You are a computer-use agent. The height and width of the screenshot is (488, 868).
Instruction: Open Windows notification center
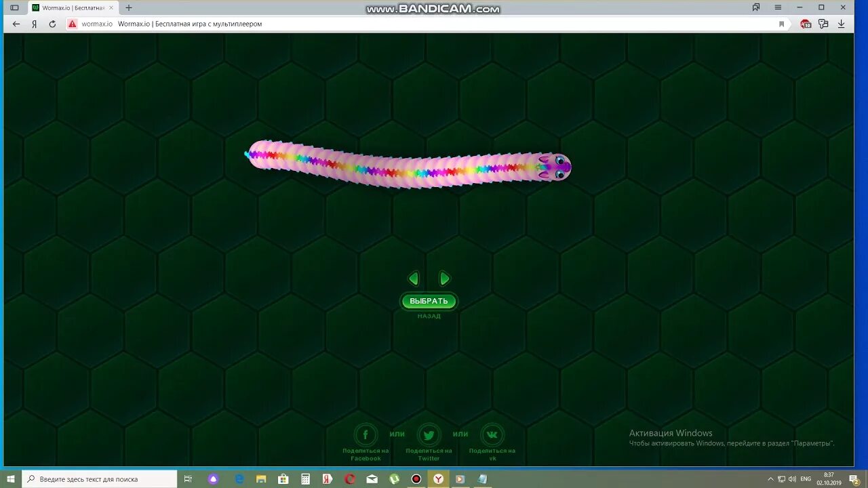click(854, 479)
